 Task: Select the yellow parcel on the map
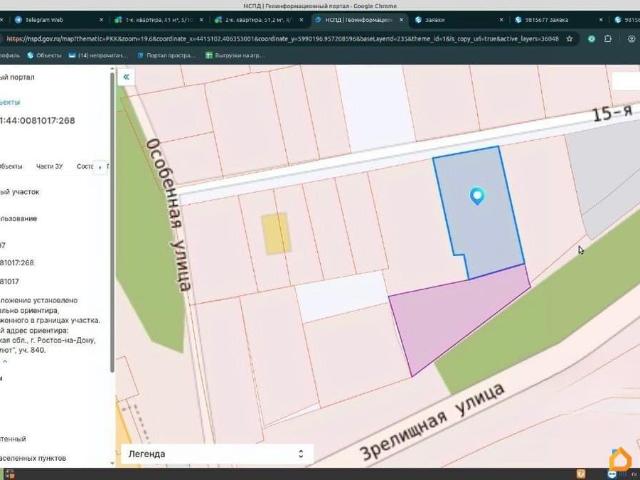coord(276,234)
